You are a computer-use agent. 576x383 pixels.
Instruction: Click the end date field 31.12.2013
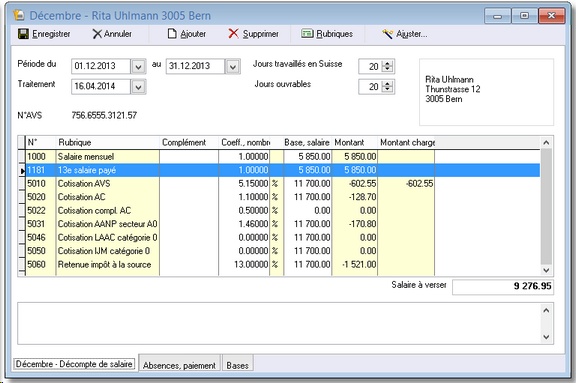pyautogui.click(x=195, y=66)
